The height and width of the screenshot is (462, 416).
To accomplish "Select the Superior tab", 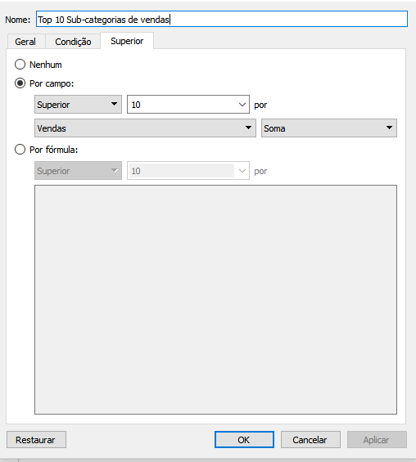I will pos(127,41).
